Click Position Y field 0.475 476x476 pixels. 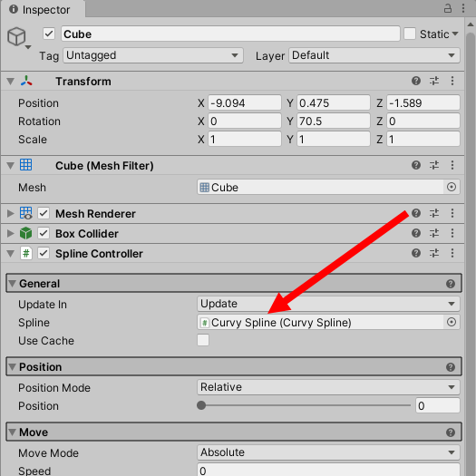334,103
